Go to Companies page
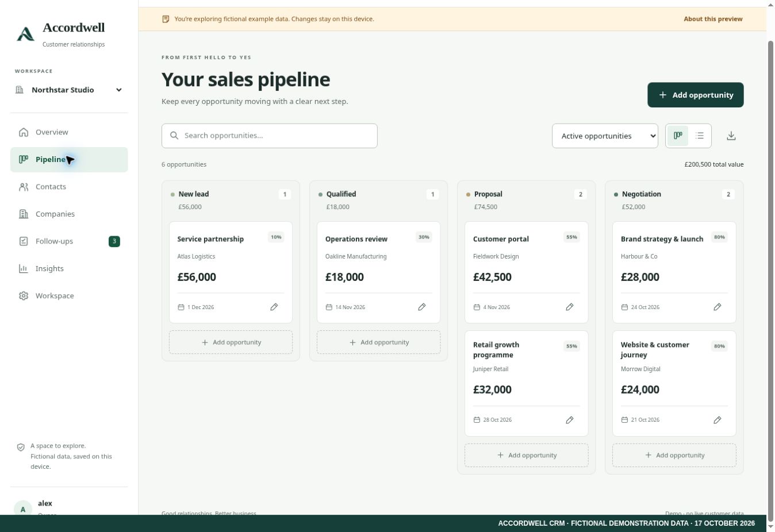The width and height of the screenshot is (775, 532). coord(69,214)
